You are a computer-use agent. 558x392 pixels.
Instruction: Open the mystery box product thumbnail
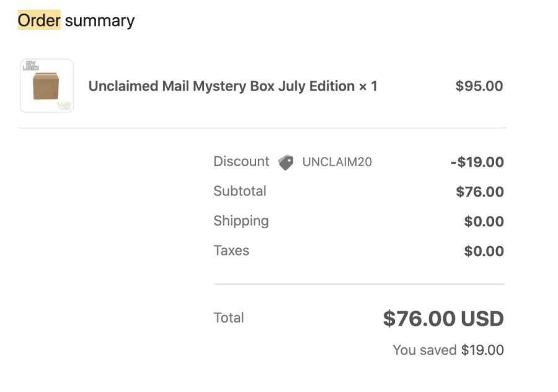click(x=46, y=86)
